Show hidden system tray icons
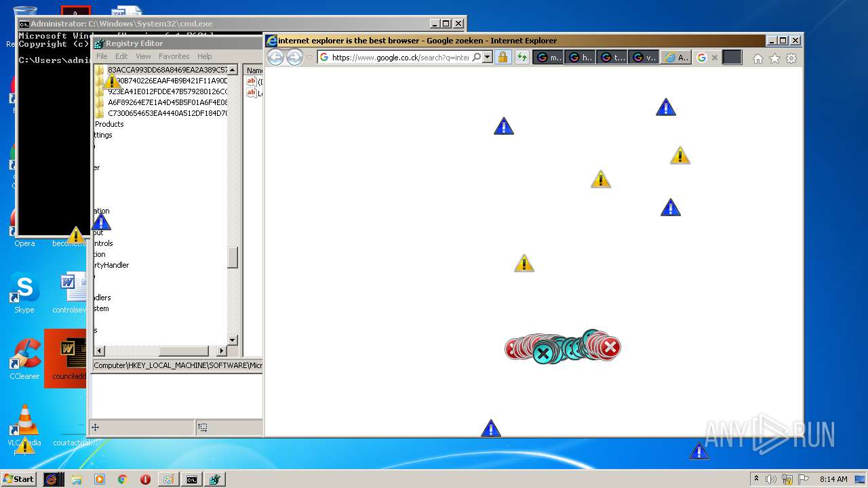This screenshot has width=868, height=488. (756, 479)
